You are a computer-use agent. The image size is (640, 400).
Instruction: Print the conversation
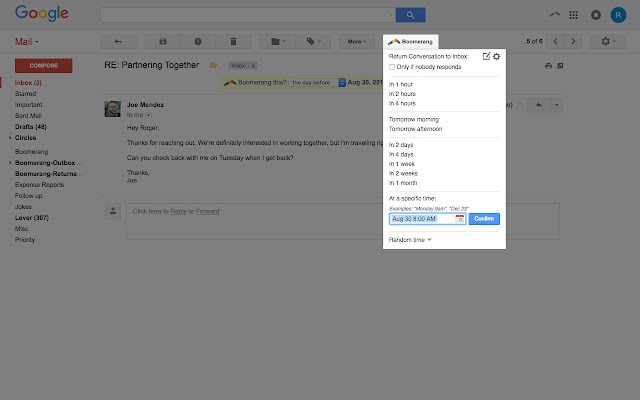point(548,66)
